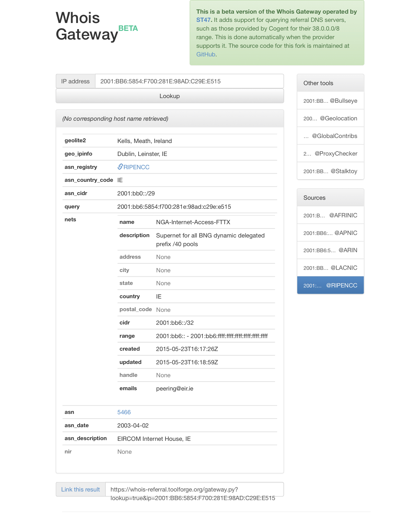Click the Lookup button
The image size is (420, 517).
pyautogui.click(x=170, y=96)
